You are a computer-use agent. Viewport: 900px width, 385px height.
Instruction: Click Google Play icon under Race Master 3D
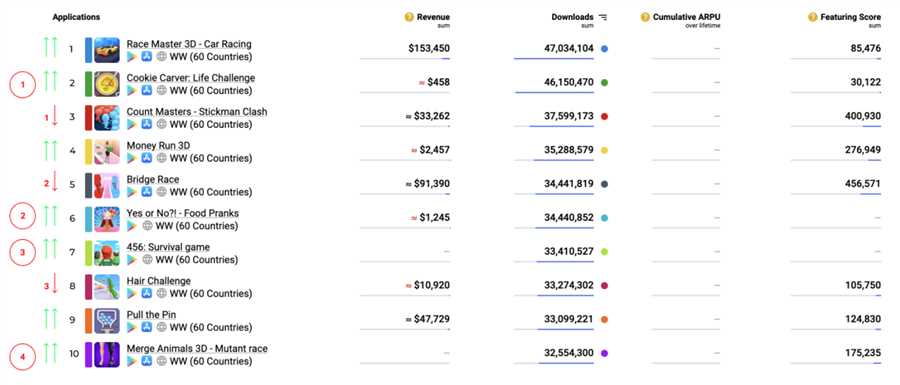pyautogui.click(x=132, y=57)
